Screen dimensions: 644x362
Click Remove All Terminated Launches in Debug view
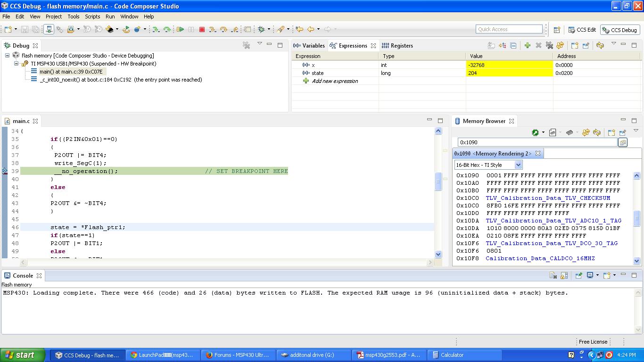coord(246,45)
